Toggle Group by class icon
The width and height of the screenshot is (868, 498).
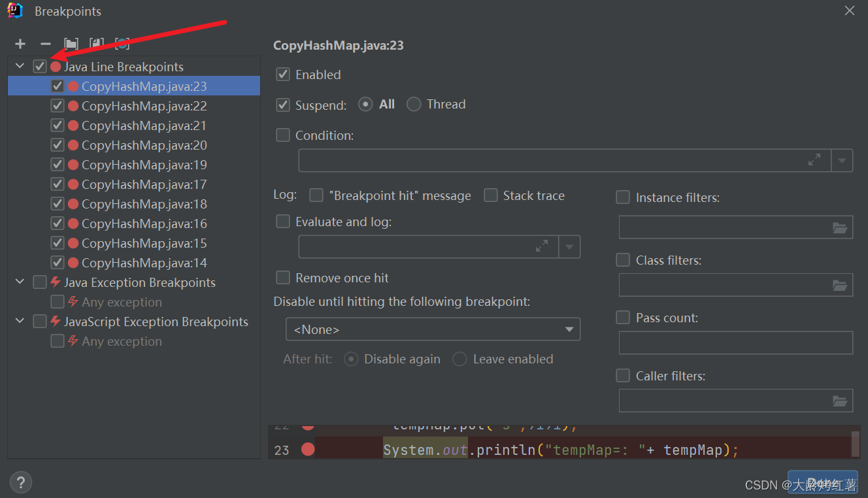122,44
